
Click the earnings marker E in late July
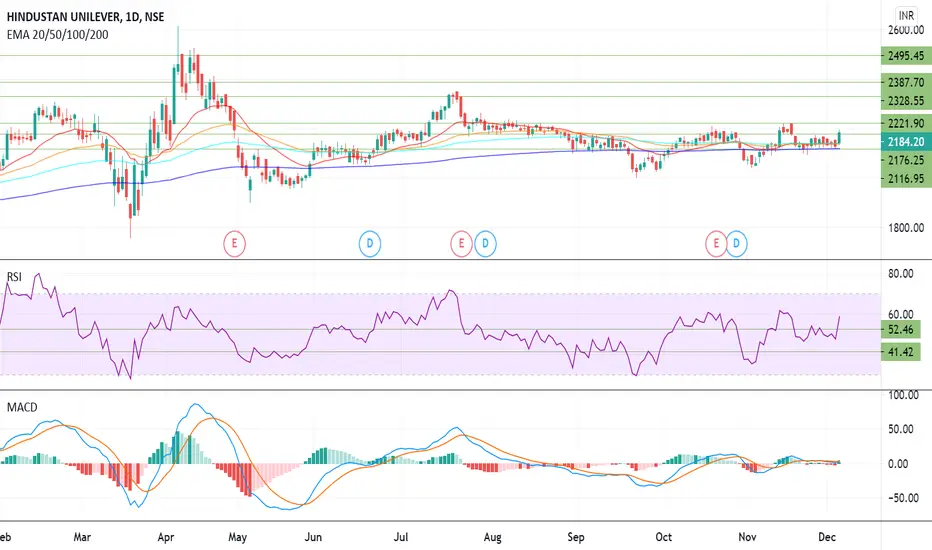461,244
